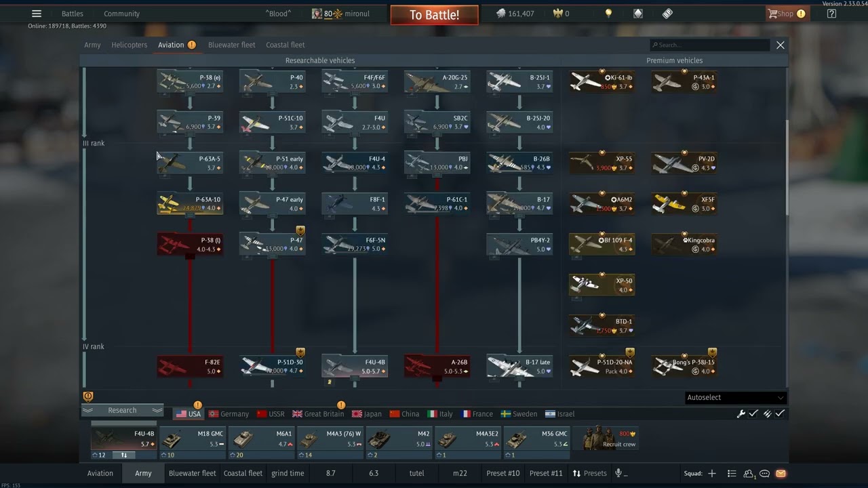The image size is (868, 488).
Task: Open the ticket icon in the top bar
Action: 667,14
